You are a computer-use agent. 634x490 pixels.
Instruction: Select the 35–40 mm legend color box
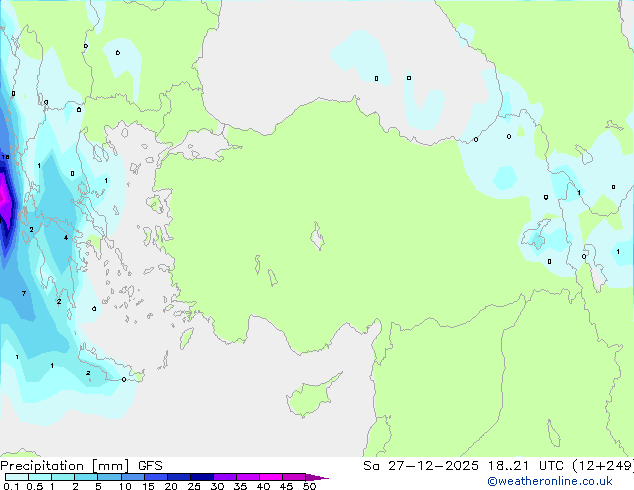(x=247, y=477)
